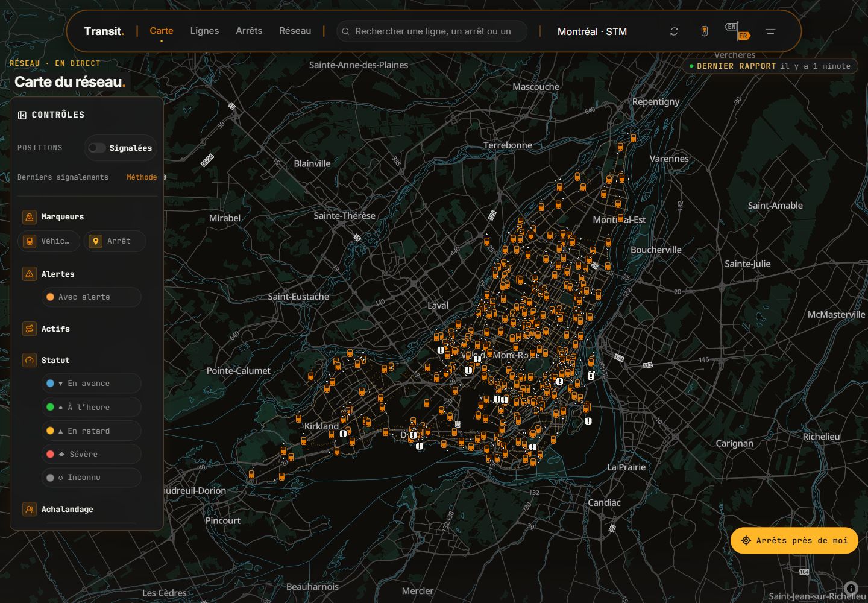Open the hamburger menu in the header
The height and width of the screenshot is (603, 868).
click(x=770, y=31)
